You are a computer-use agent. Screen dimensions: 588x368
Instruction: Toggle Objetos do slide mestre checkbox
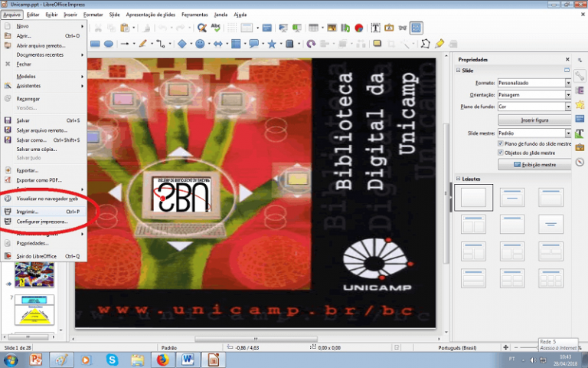point(501,153)
